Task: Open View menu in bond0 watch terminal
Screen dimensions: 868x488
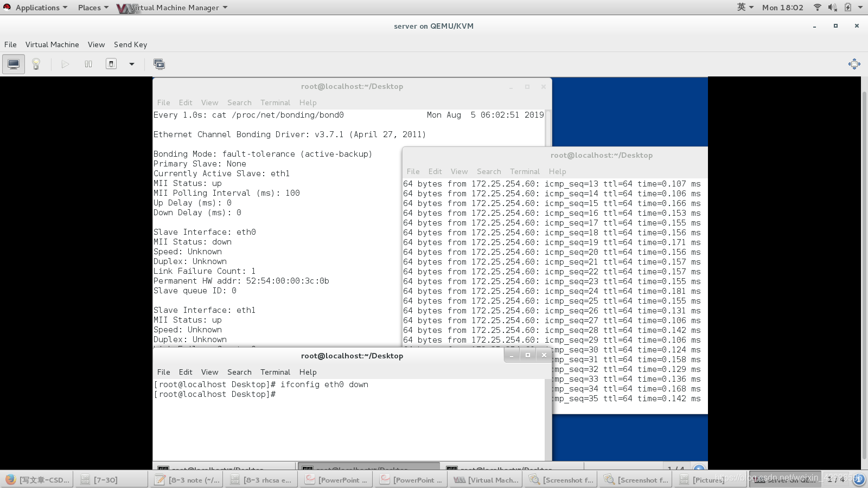Action: click(209, 102)
